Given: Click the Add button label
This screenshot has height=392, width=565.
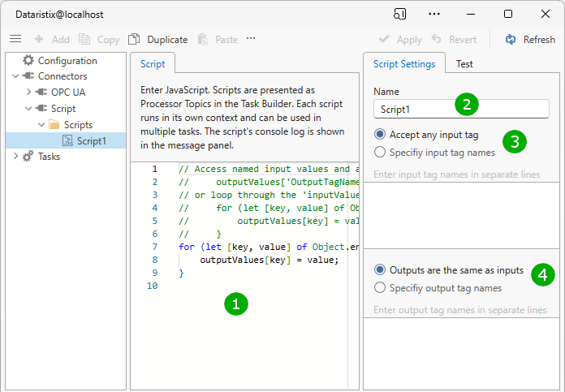Looking at the screenshot, I should (61, 39).
